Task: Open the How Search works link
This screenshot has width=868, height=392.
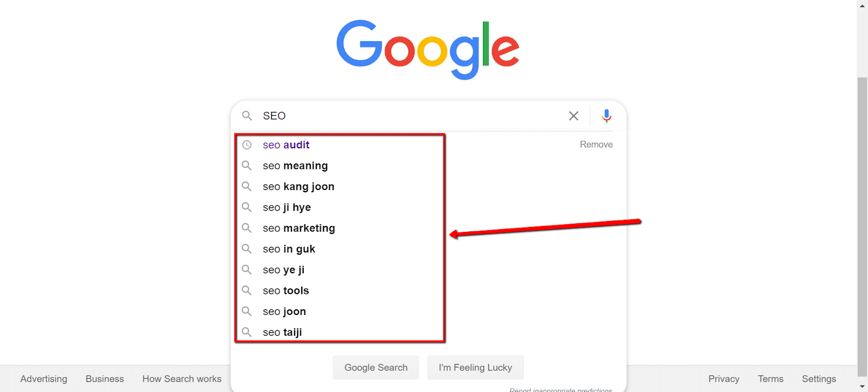Action: [x=182, y=379]
